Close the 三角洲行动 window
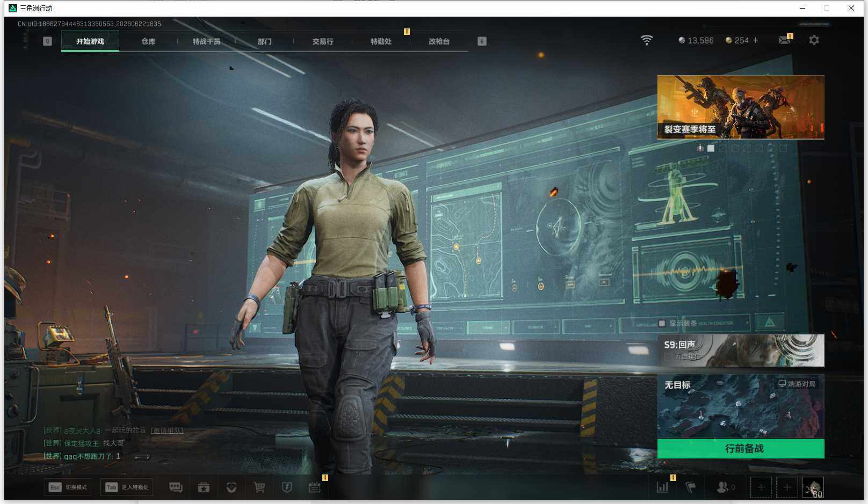The image size is (868, 504). [x=851, y=8]
